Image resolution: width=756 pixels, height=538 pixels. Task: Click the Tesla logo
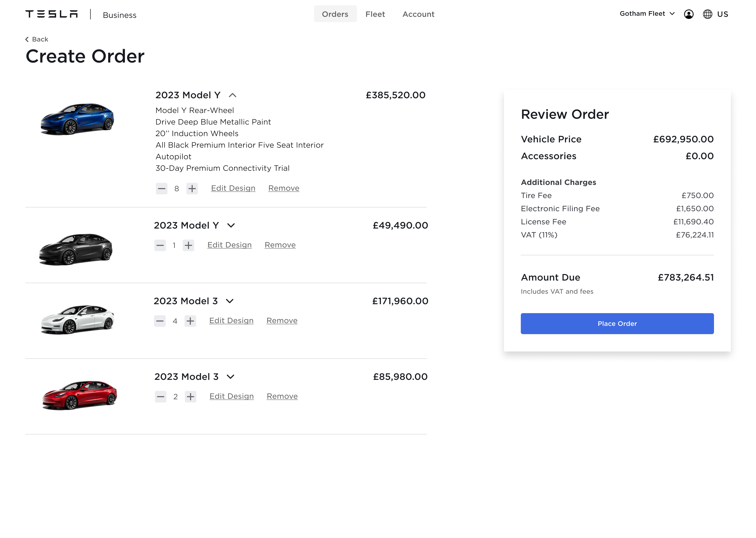point(52,14)
